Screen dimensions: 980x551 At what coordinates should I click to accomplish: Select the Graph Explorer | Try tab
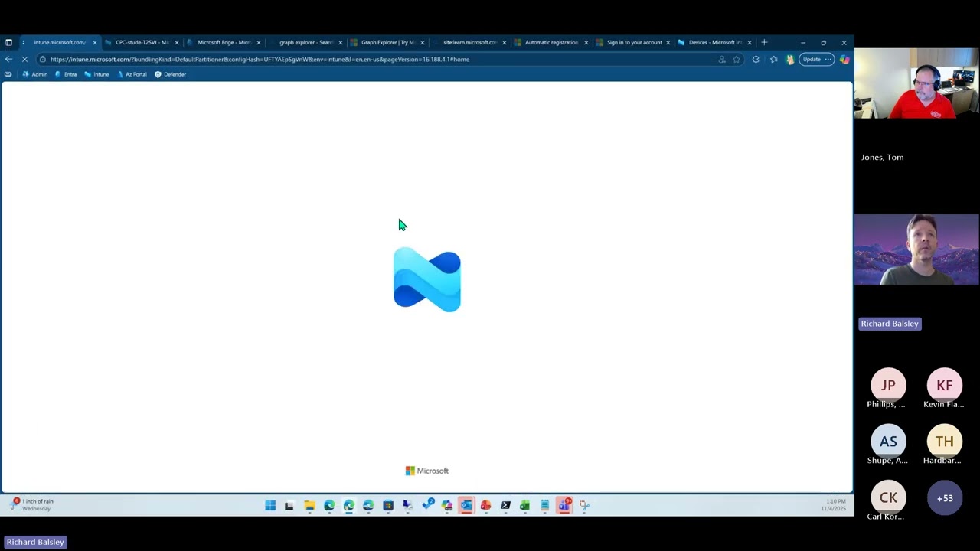(387, 43)
